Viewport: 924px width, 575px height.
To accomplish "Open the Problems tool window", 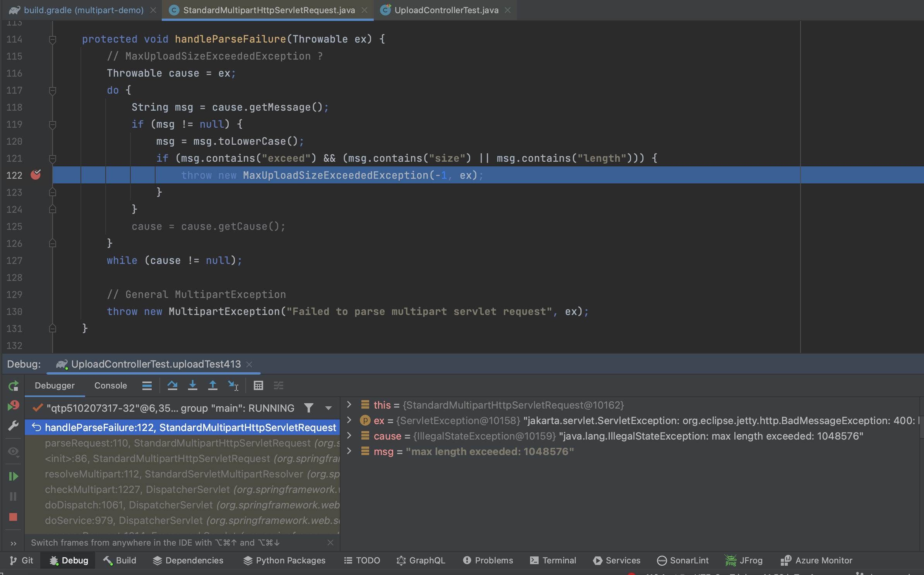I will click(x=488, y=560).
